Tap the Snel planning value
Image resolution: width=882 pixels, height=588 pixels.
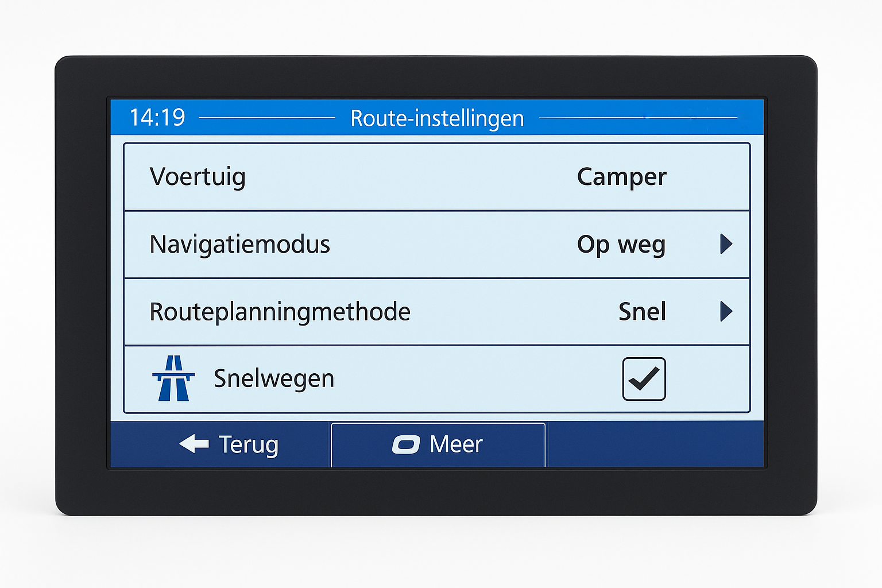click(x=642, y=312)
